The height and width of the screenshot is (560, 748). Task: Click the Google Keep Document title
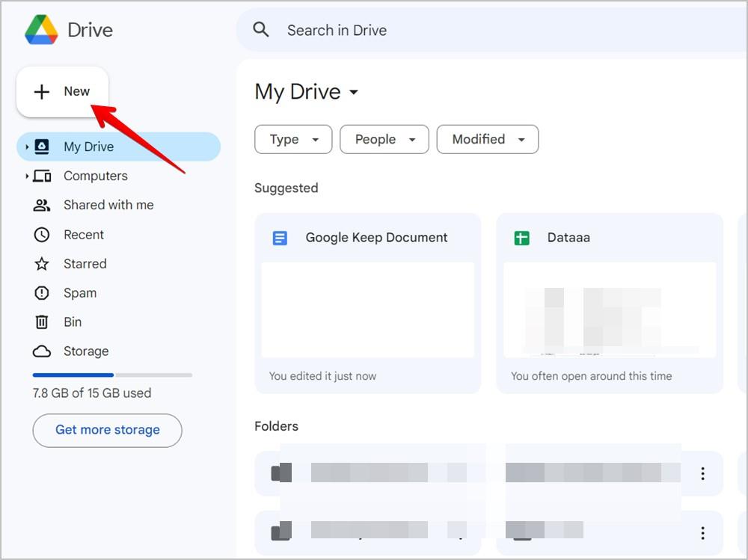(376, 238)
